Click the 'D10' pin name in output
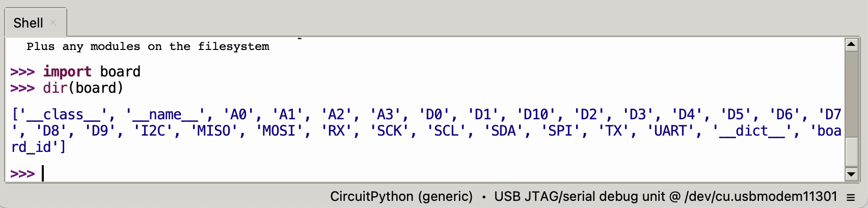 [x=535, y=114]
